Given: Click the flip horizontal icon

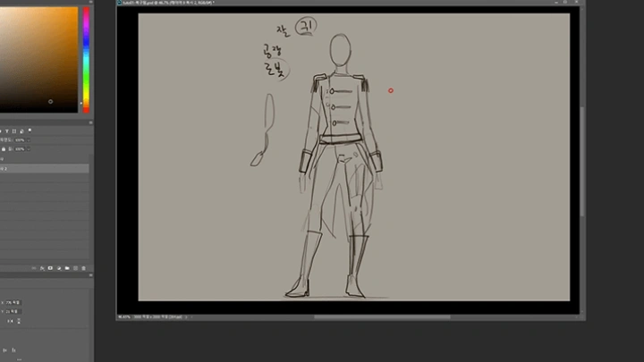Looking at the screenshot, I should [10, 321].
